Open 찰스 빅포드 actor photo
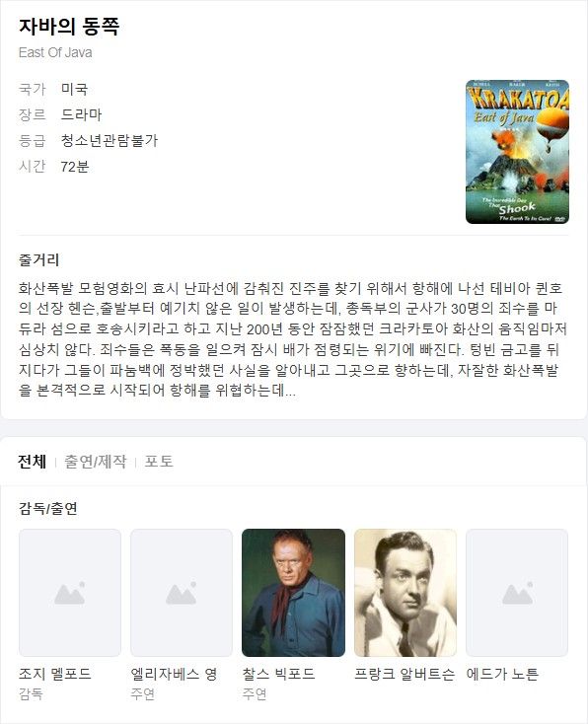This screenshot has height=724, width=588. coord(293,593)
